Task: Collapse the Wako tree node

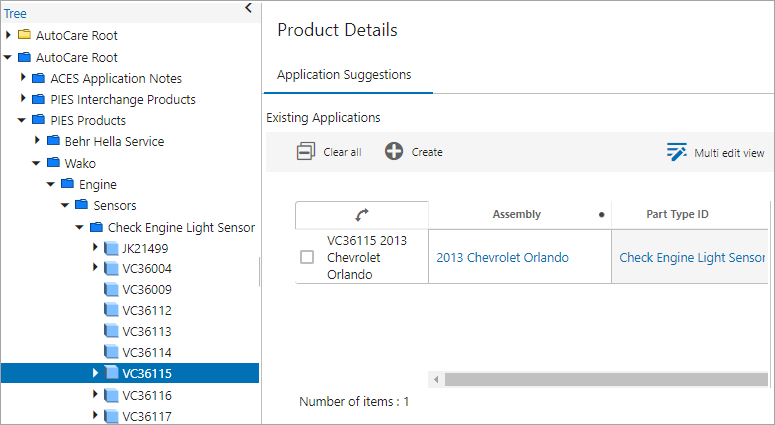Action: [37, 162]
